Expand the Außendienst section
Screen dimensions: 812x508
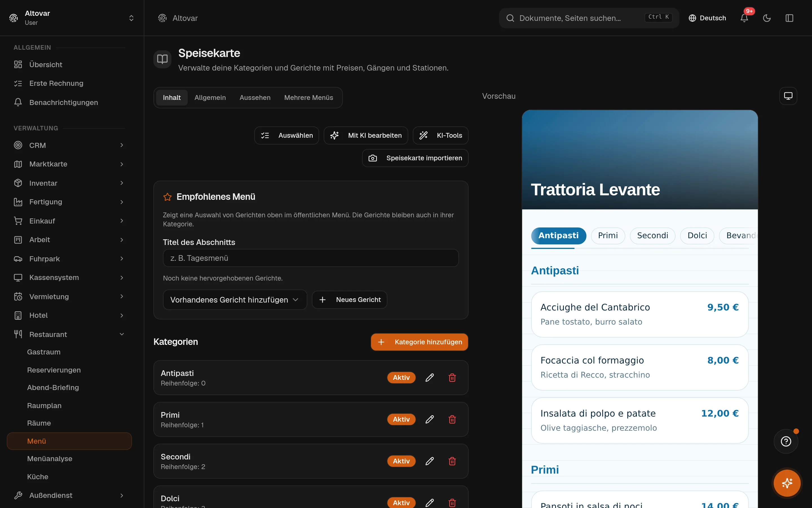click(x=69, y=495)
